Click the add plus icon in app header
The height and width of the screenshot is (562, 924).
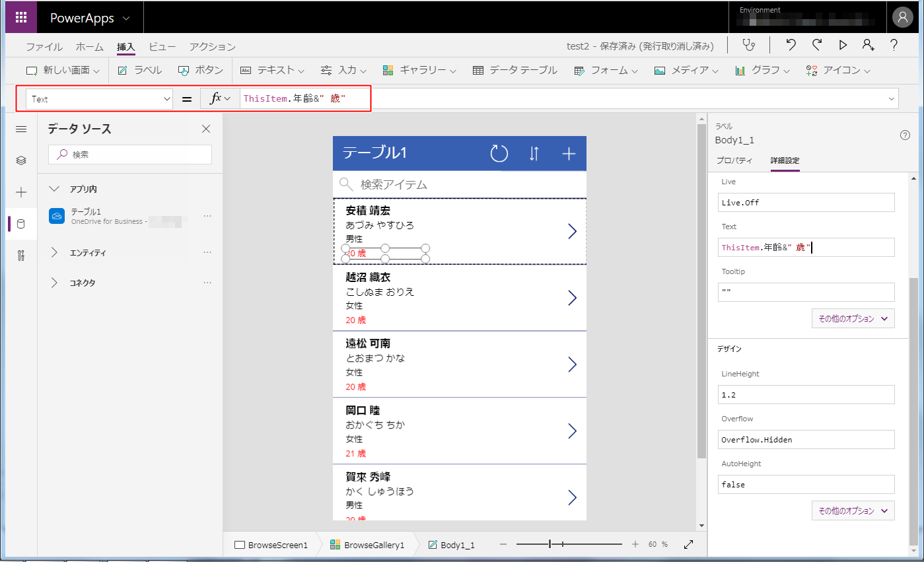[x=569, y=153]
